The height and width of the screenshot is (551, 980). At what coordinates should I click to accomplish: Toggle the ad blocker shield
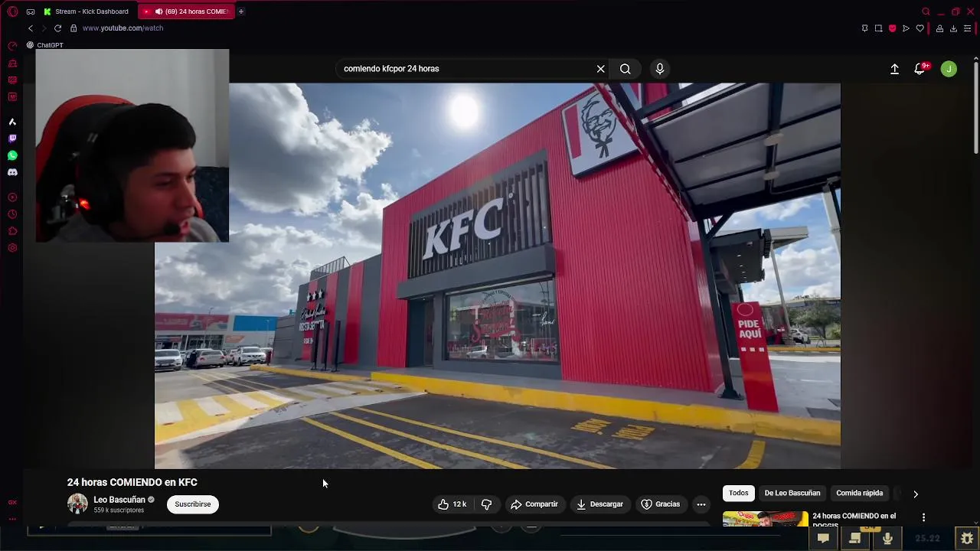point(892,28)
